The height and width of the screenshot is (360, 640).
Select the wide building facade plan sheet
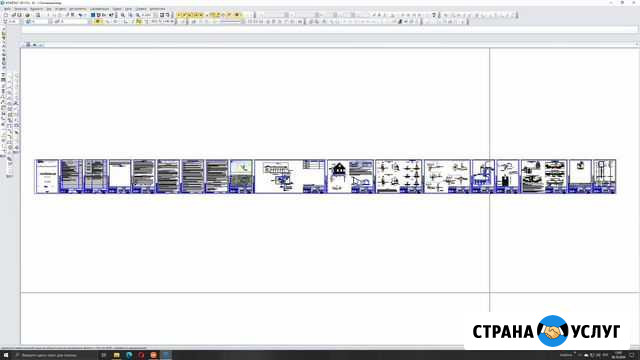tap(290, 176)
